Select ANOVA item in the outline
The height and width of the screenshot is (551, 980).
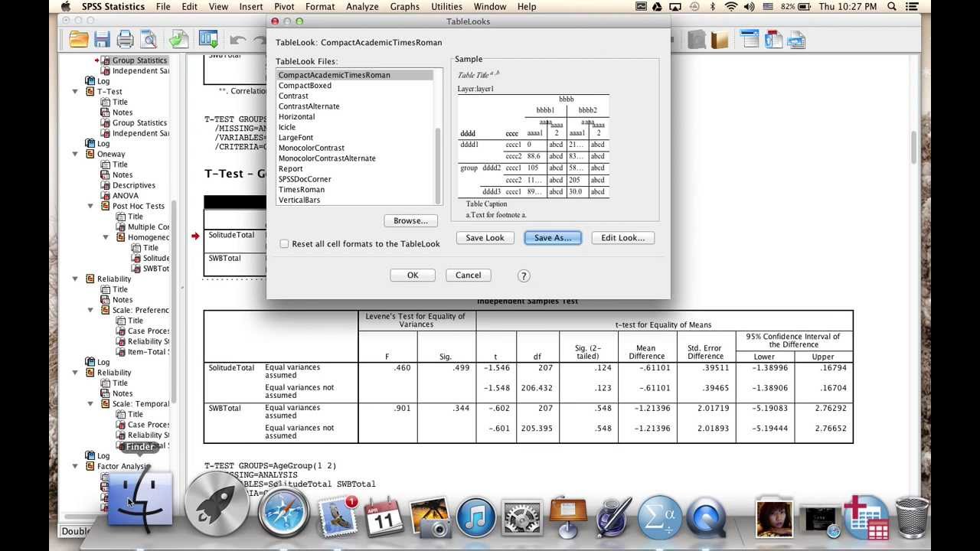pos(126,196)
